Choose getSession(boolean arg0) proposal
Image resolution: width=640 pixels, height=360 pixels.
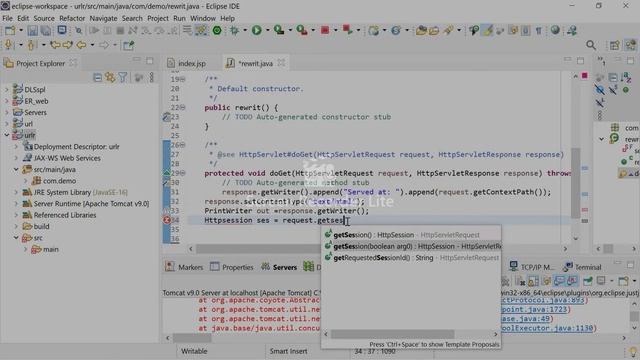(x=411, y=246)
